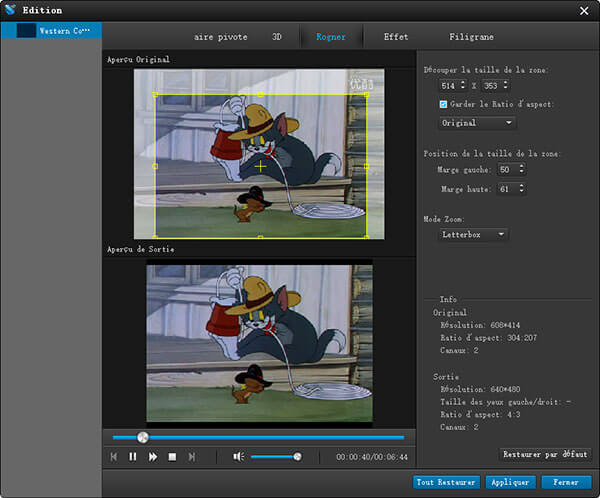
Task: Click the crop width field 514
Action: point(449,85)
